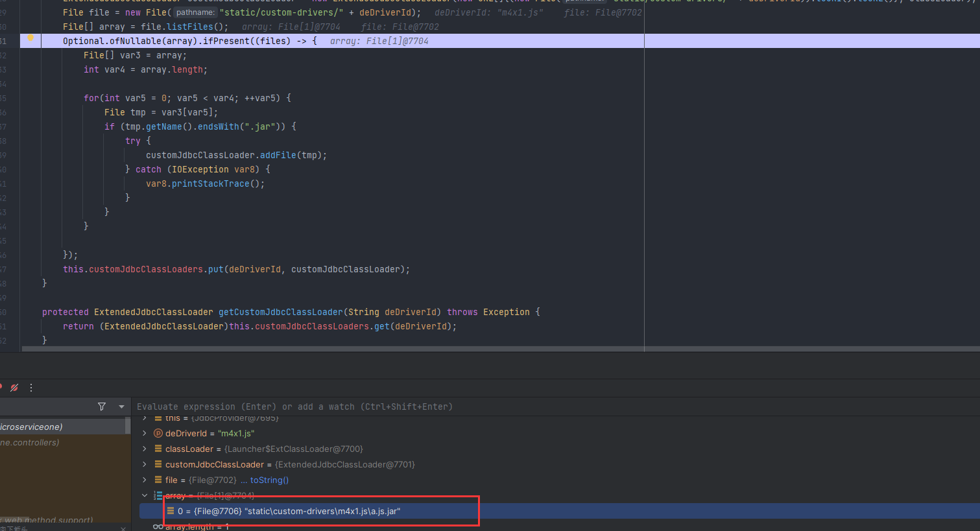
Task: Click file.listFiles() call in code
Action: point(182,27)
